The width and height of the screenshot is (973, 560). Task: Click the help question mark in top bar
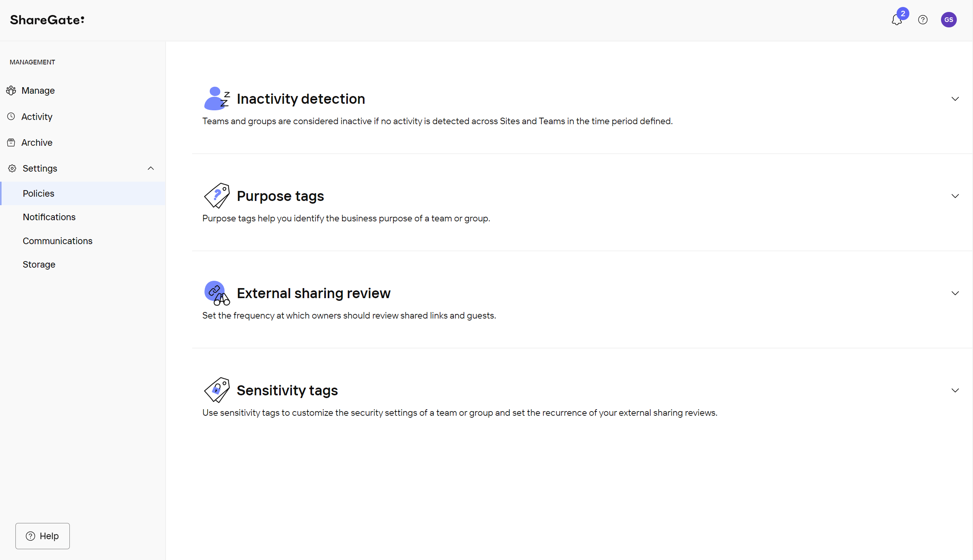tap(922, 19)
